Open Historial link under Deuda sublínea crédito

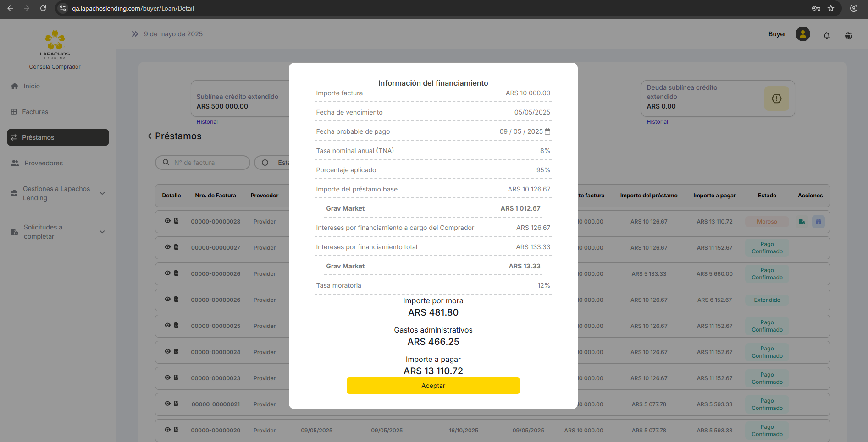(657, 122)
